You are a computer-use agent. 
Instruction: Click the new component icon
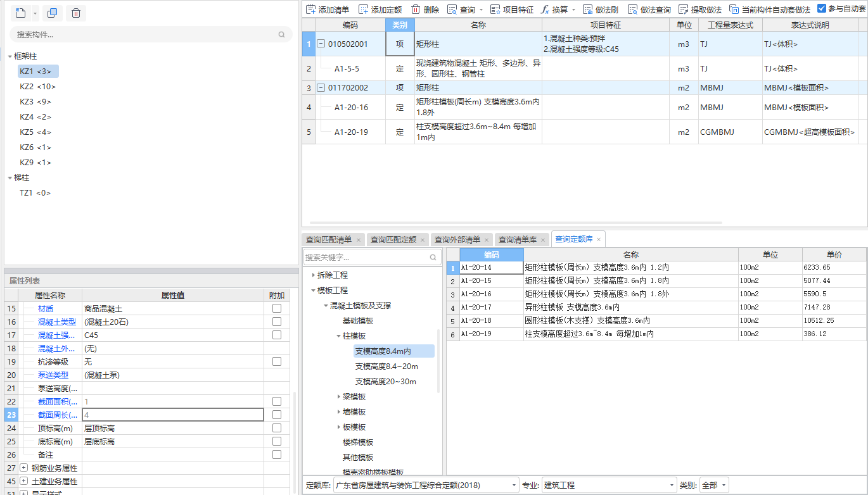point(22,13)
